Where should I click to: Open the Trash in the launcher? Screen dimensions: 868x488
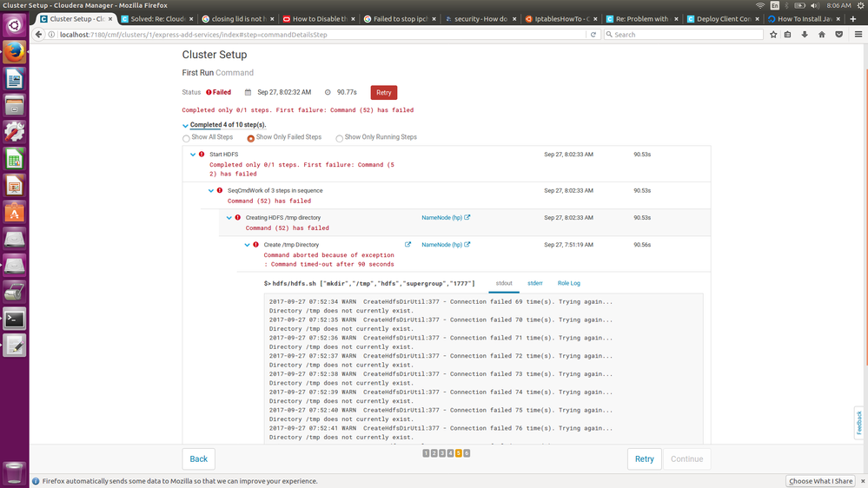click(x=15, y=473)
